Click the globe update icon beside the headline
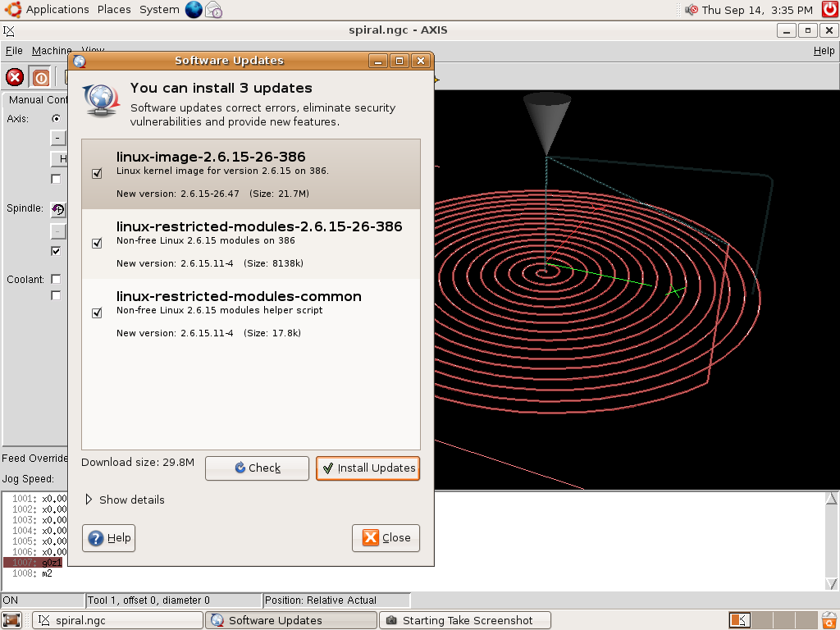Screen dimensions: 840x630 point(101,101)
